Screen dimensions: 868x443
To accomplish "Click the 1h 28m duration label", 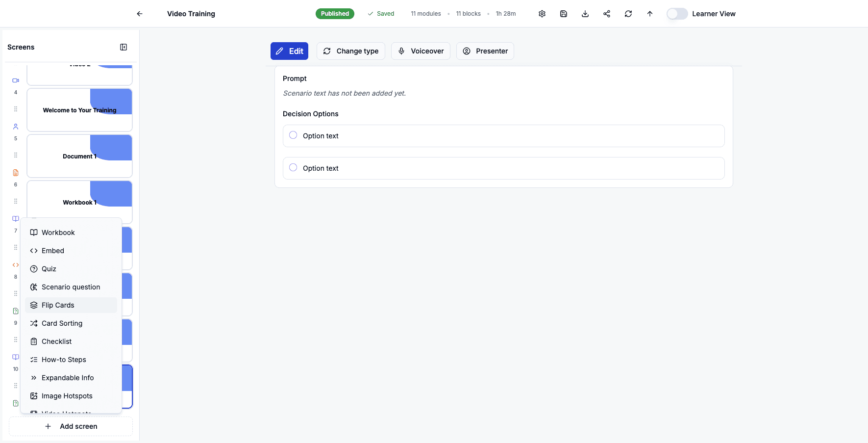I will point(506,14).
